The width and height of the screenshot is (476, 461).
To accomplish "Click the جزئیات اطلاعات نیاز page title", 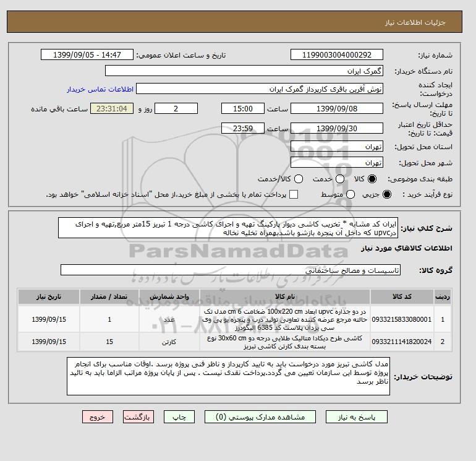I will click(x=415, y=22).
